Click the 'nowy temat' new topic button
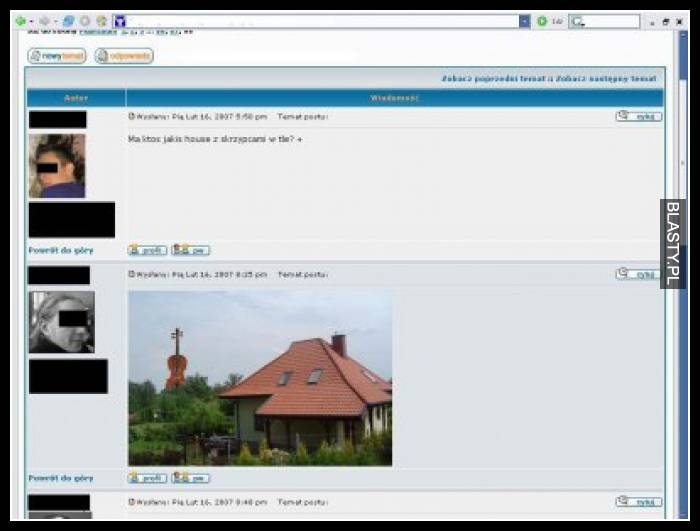Screen dimensions: 700x531 coord(57,56)
